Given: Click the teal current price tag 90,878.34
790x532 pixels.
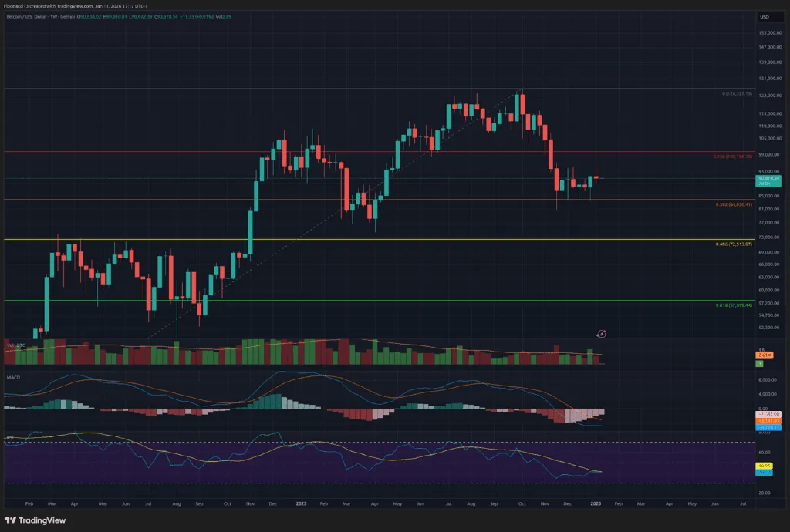Looking at the screenshot, I should [x=768, y=179].
